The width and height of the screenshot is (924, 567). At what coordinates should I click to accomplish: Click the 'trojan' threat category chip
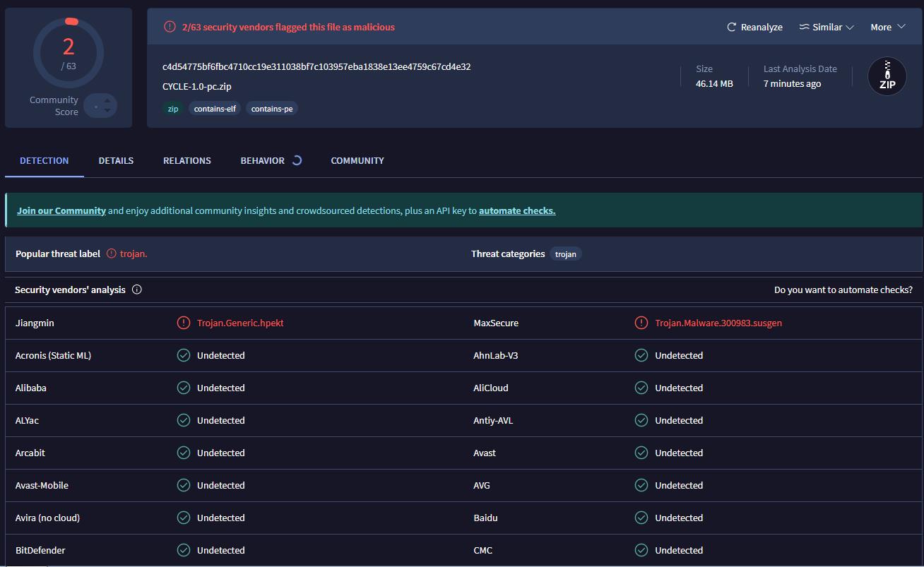(566, 254)
